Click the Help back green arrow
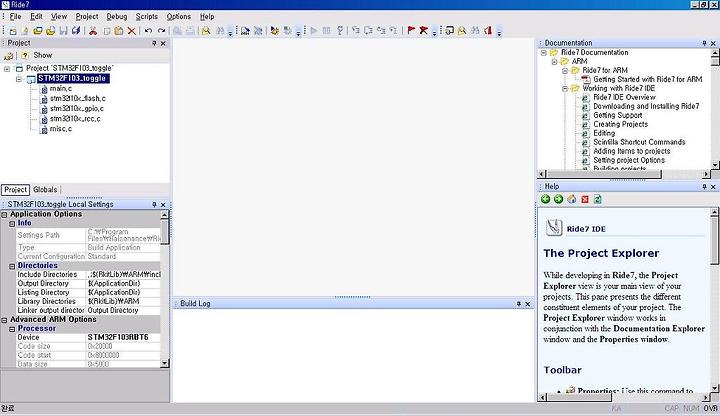The width and height of the screenshot is (720, 416). [546, 199]
